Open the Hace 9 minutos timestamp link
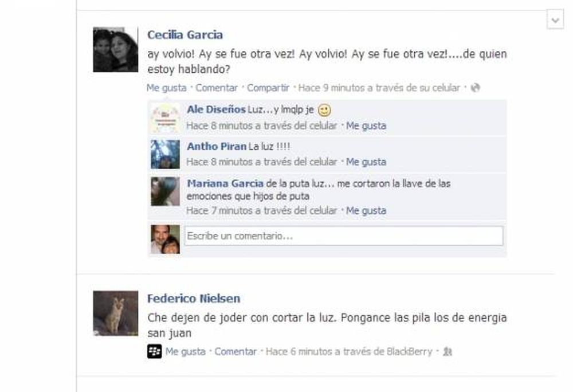573x392 pixels. (x=379, y=88)
